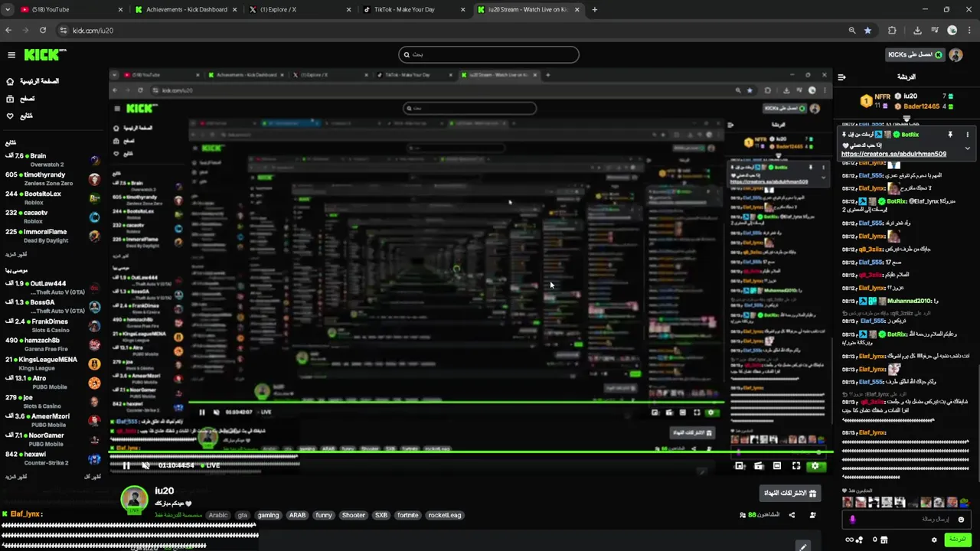Select the funny tag

tap(324, 515)
